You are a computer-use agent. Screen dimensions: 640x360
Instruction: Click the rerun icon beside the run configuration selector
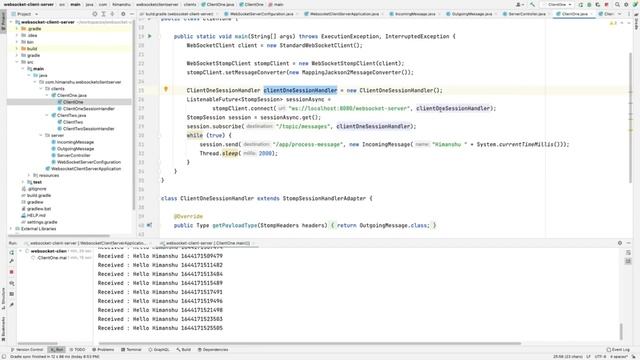581,4
